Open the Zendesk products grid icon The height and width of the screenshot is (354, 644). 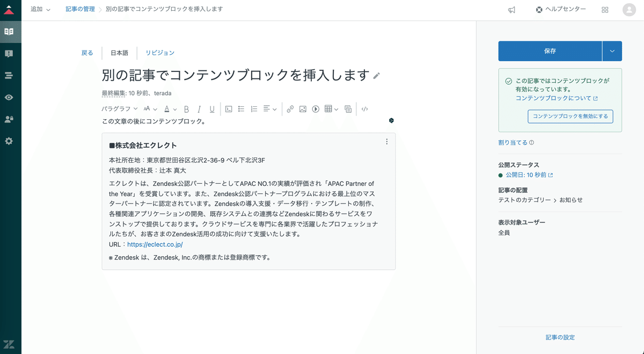[x=605, y=10]
